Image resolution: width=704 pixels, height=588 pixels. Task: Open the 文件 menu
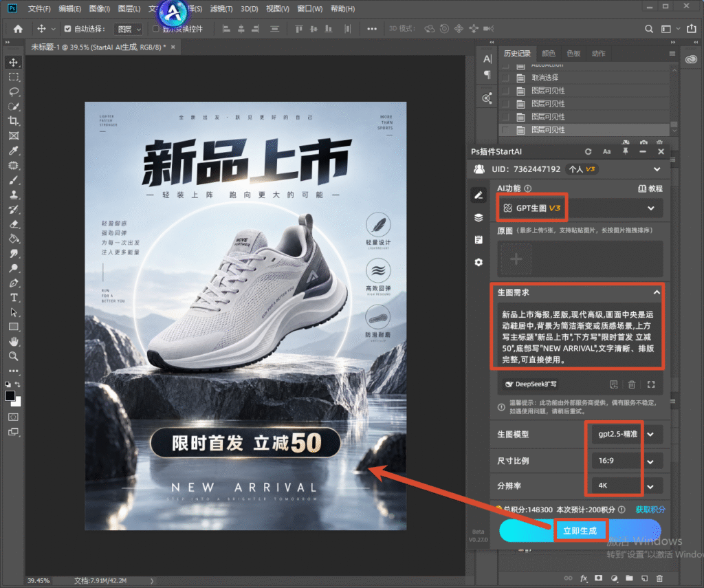click(x=39, y=8)
